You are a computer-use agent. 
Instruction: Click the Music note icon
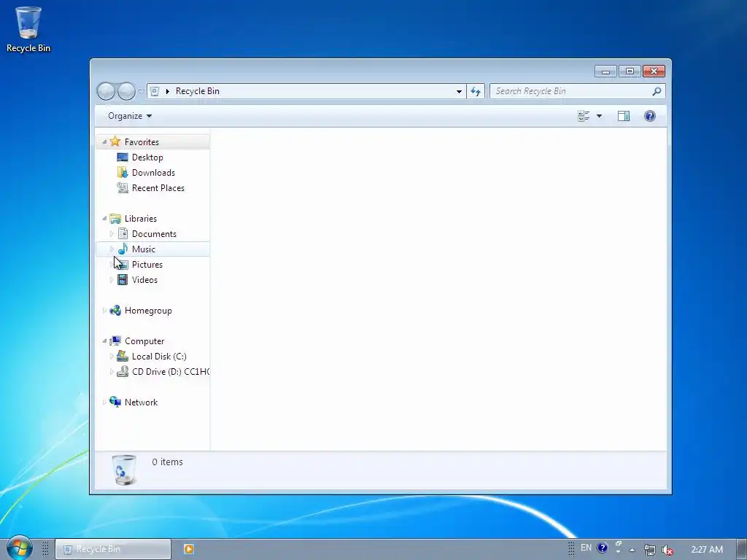coord(123,249)
